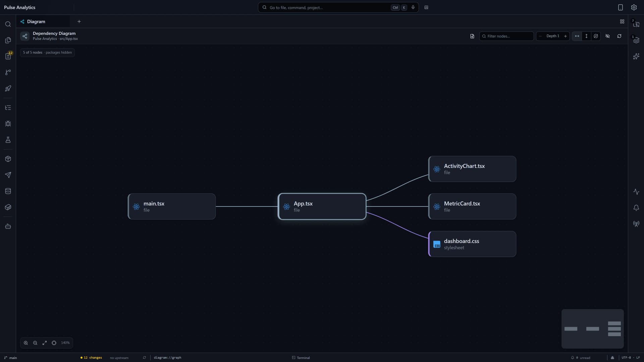This screenshot has height=362, width=644.
Task: Select vertical layout direction toggle
Action: (x=586, y=36)
